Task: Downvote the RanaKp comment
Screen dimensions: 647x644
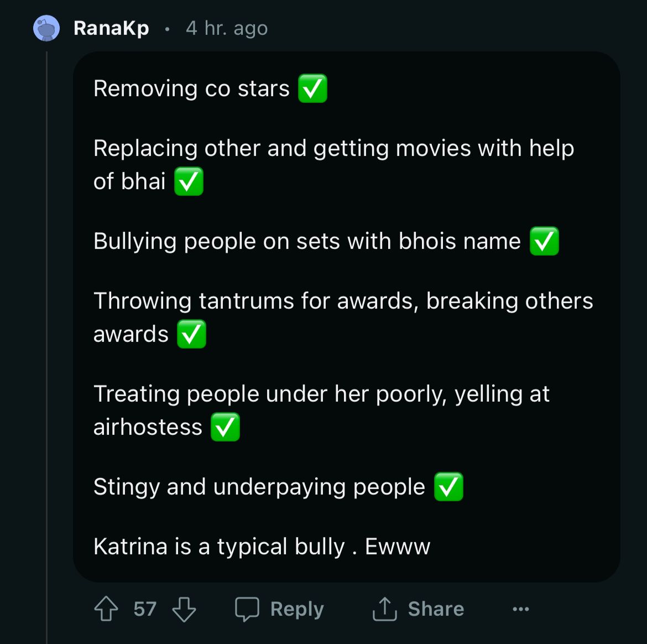Action: tap(184, 609)
